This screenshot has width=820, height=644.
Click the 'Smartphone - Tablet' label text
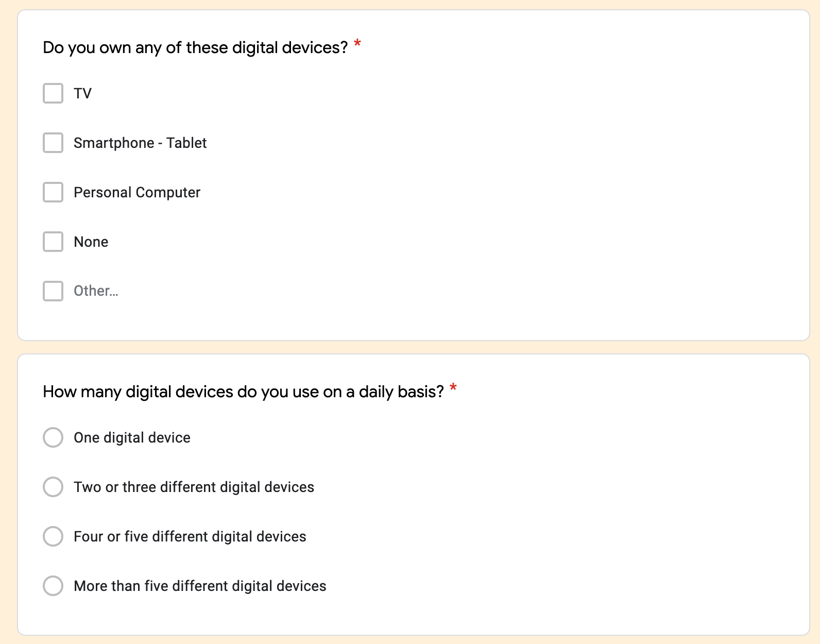point(140,143)
